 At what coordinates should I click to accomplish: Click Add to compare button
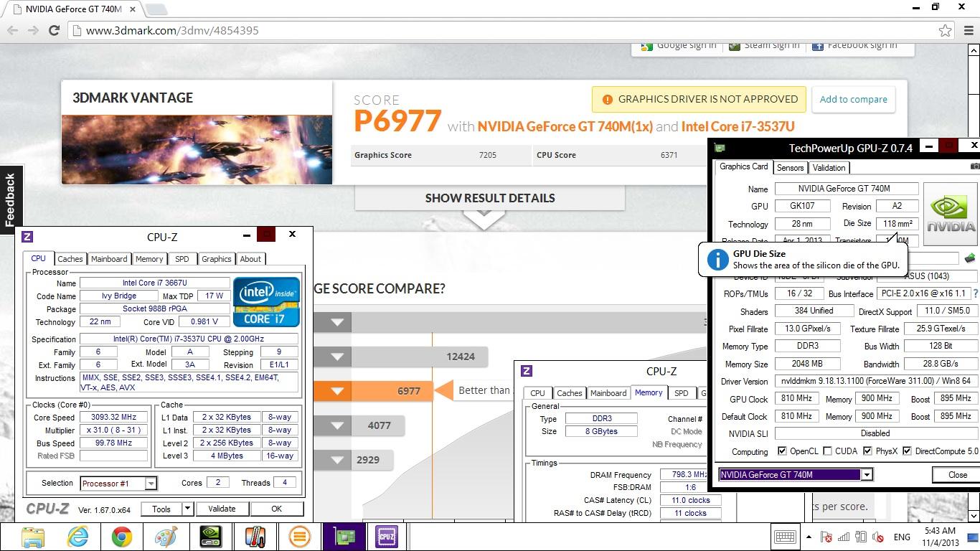coord(853,100)
